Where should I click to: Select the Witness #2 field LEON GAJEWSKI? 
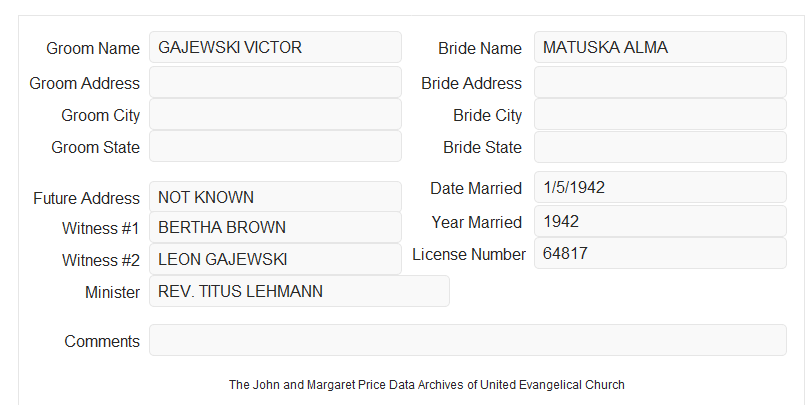275,259
